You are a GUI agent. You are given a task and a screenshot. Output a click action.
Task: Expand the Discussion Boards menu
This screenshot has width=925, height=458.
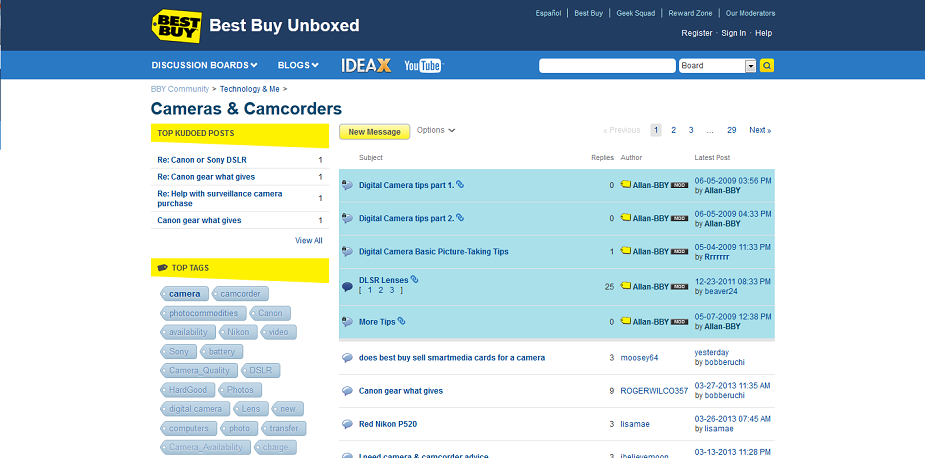tap(204, 66)
